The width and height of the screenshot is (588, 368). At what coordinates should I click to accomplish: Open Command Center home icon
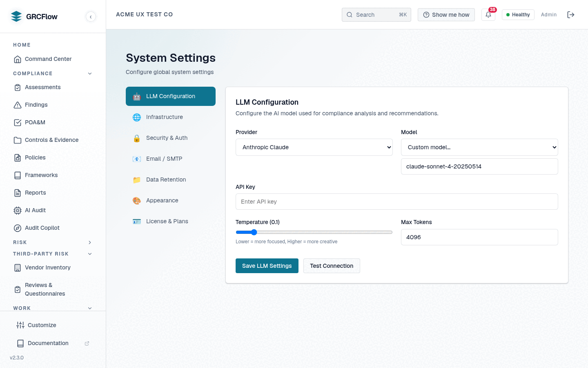pos(18,59)
